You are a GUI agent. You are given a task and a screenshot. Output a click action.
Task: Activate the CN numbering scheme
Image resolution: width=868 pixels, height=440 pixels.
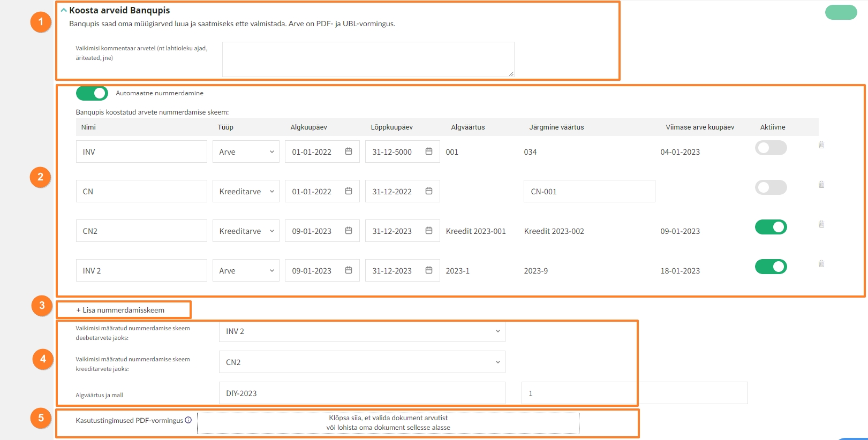click(x=771, y=187)
